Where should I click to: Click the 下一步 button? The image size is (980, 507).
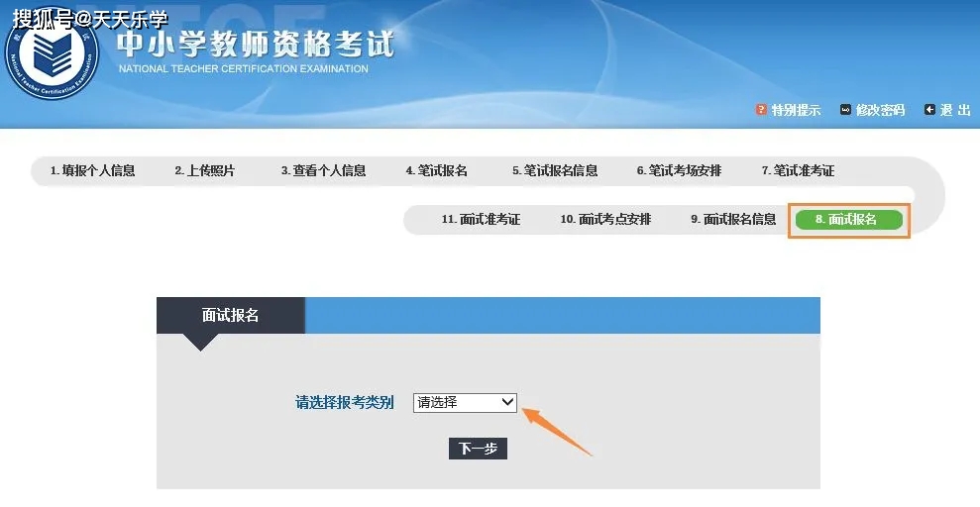(x=479, y=449)
